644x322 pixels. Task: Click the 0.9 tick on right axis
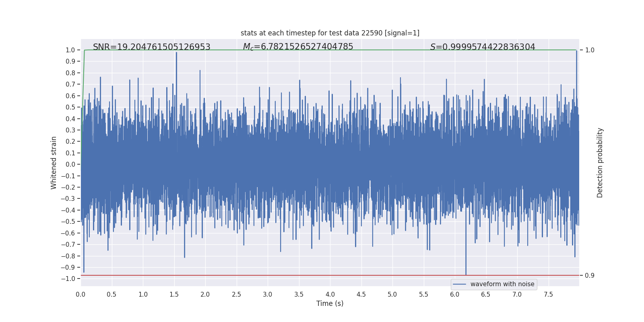[x=590, y=276]
